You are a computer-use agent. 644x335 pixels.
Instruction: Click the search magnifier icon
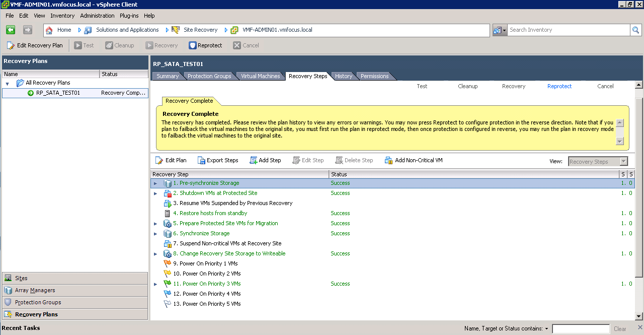pos(636,30)
